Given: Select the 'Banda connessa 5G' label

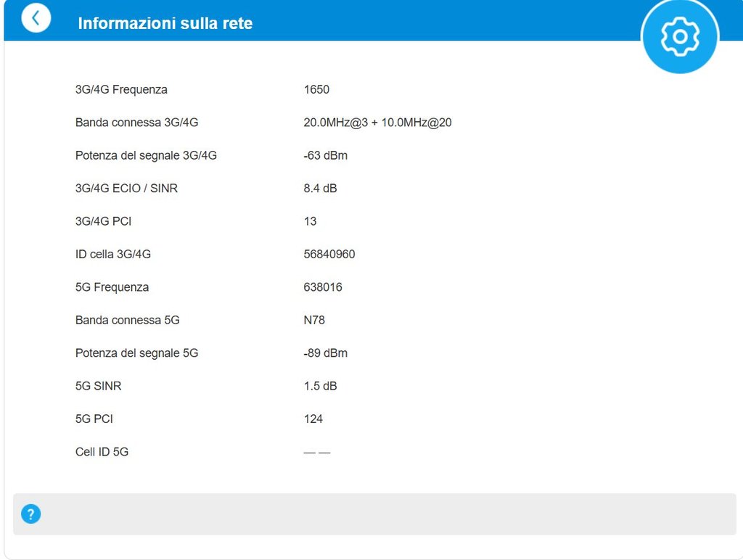Looking at the screenshot, I should coord(128,320).
